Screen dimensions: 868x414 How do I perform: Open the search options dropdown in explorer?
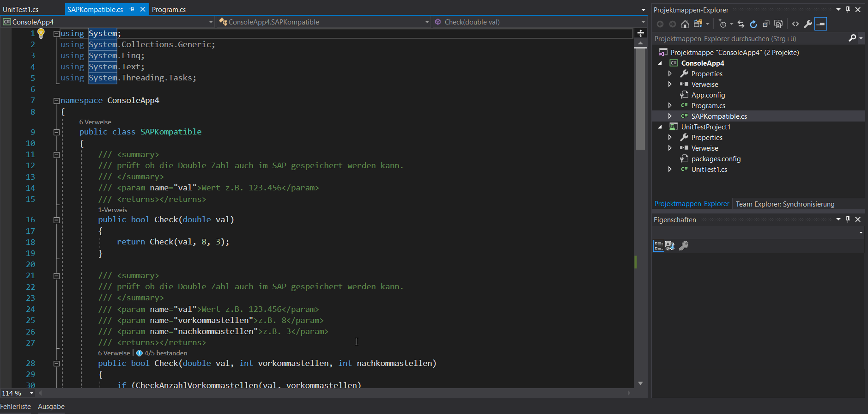861,38
